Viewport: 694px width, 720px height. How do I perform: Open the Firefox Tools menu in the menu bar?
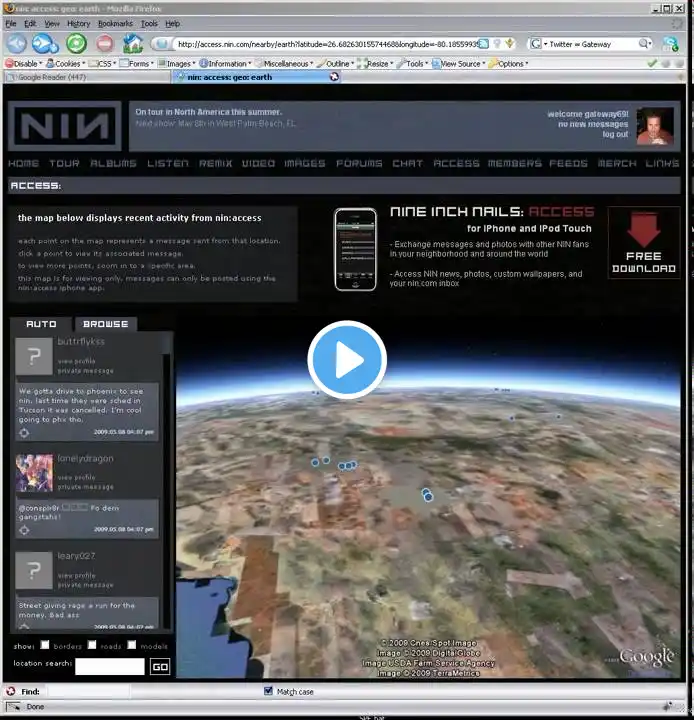[x=149, y=23]
